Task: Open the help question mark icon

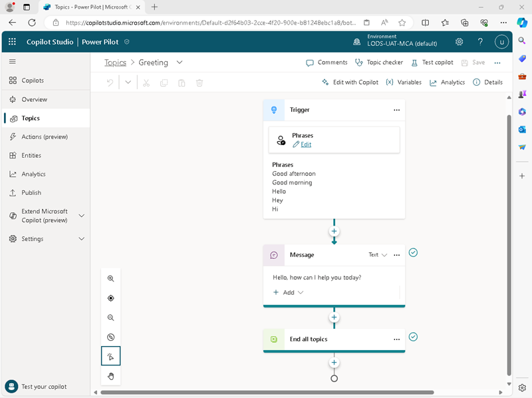Action: point(480,42)
